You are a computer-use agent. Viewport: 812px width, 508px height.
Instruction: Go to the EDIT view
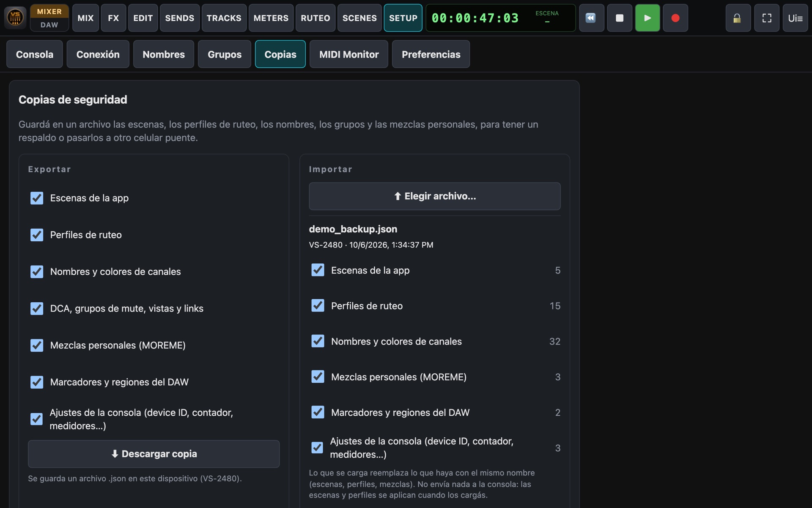coord(143,18)
